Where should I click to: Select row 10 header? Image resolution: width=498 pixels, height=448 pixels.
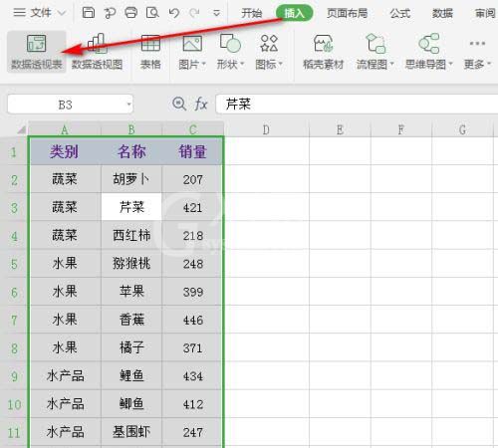click(x=14, y=404)
